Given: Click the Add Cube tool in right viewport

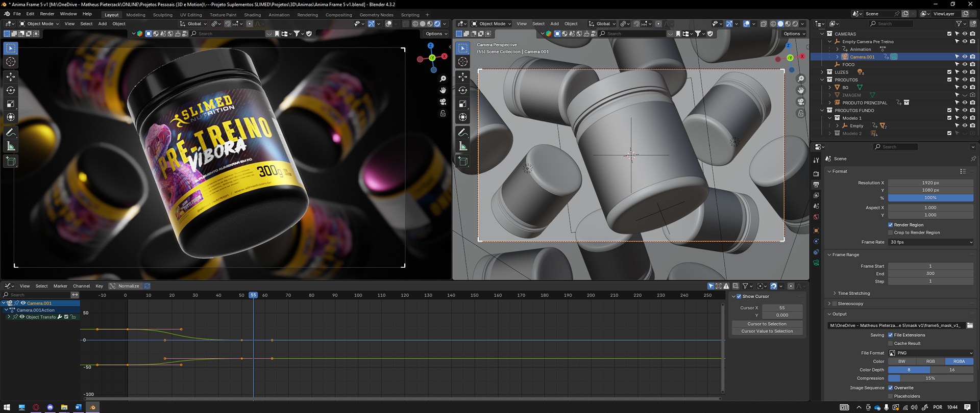Looking at the screenshot, I should [462, 161].
